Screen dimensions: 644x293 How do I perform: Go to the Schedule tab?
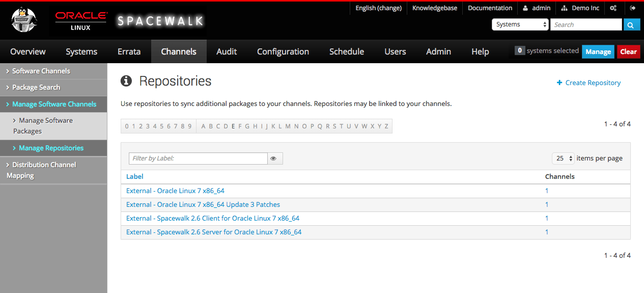[x=347, y=51]
